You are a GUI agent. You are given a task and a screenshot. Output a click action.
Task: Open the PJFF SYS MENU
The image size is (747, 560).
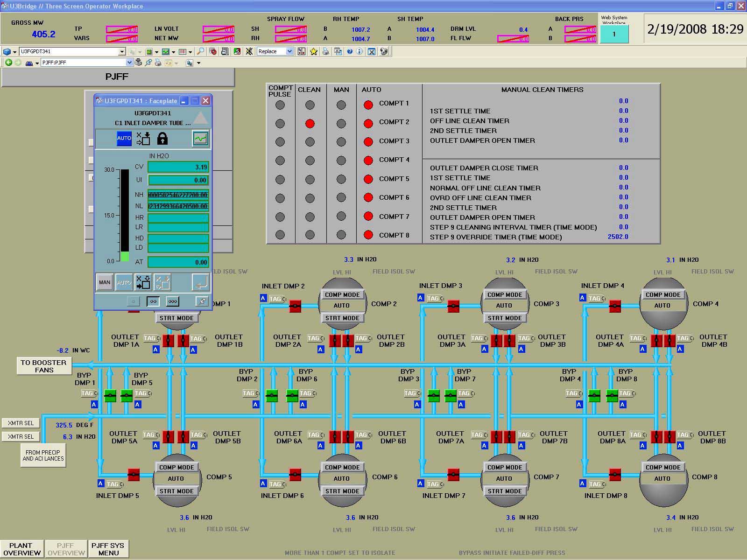[x=108, y=549]
